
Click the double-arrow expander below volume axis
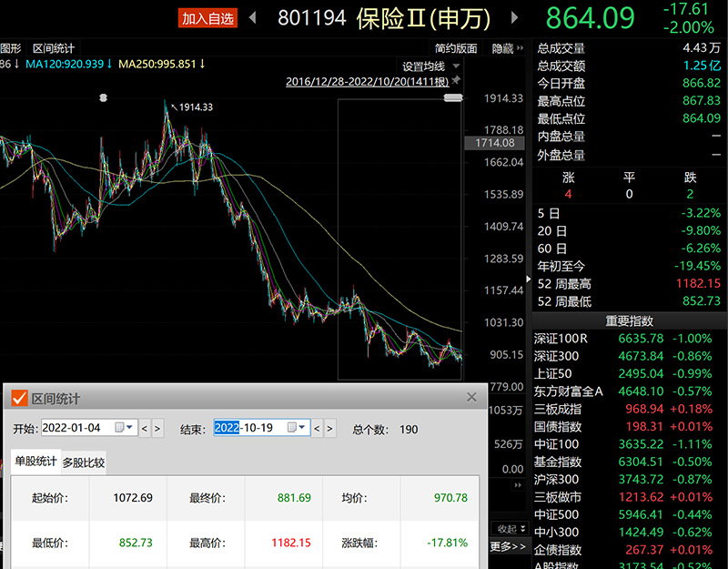(518, 485)
